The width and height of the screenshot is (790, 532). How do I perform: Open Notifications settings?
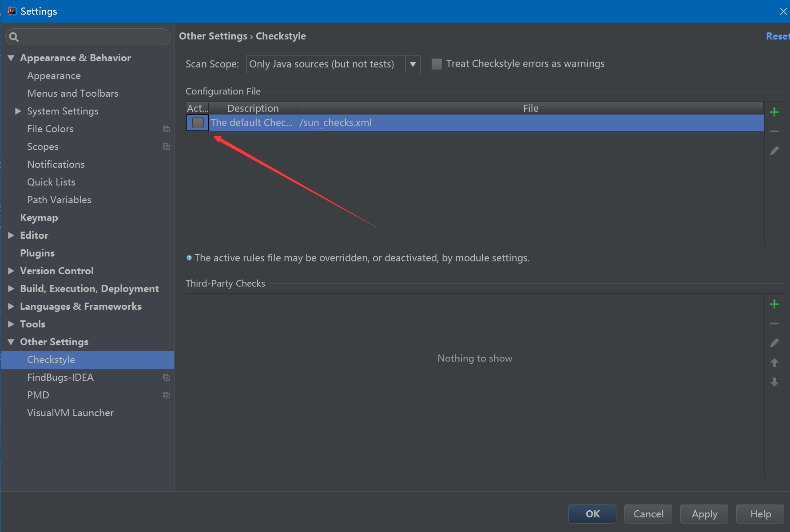(x=56, y=164)
